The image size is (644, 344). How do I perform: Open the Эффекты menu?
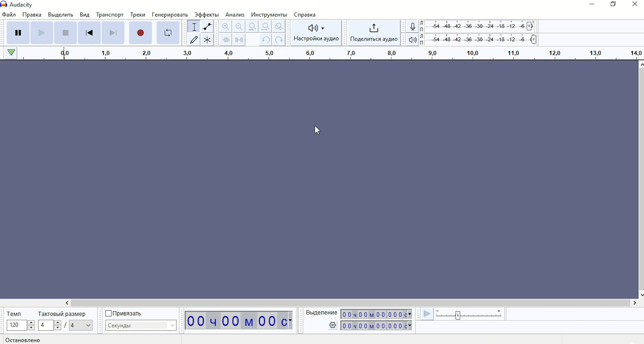207,15
